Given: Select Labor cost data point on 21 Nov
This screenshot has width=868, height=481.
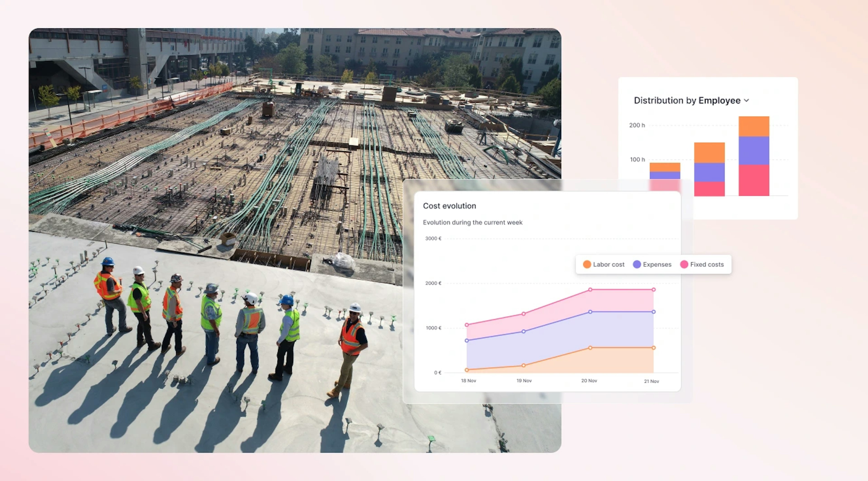Looking at the screenshot, I should coord(654,348).
